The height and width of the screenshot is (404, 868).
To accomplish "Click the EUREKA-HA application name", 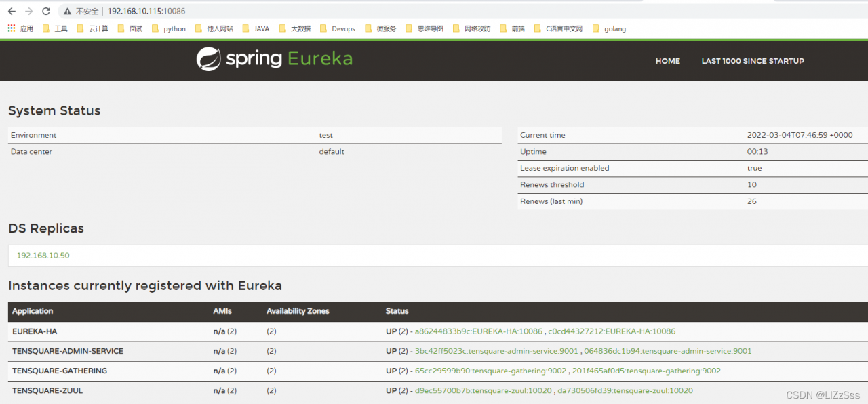I will [35, 331].
